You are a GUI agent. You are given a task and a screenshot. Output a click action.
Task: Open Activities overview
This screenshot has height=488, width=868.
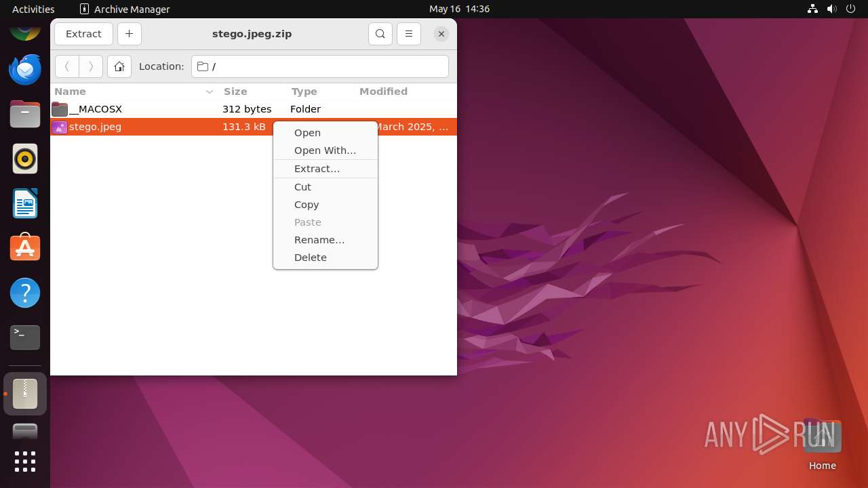(33, 9)
